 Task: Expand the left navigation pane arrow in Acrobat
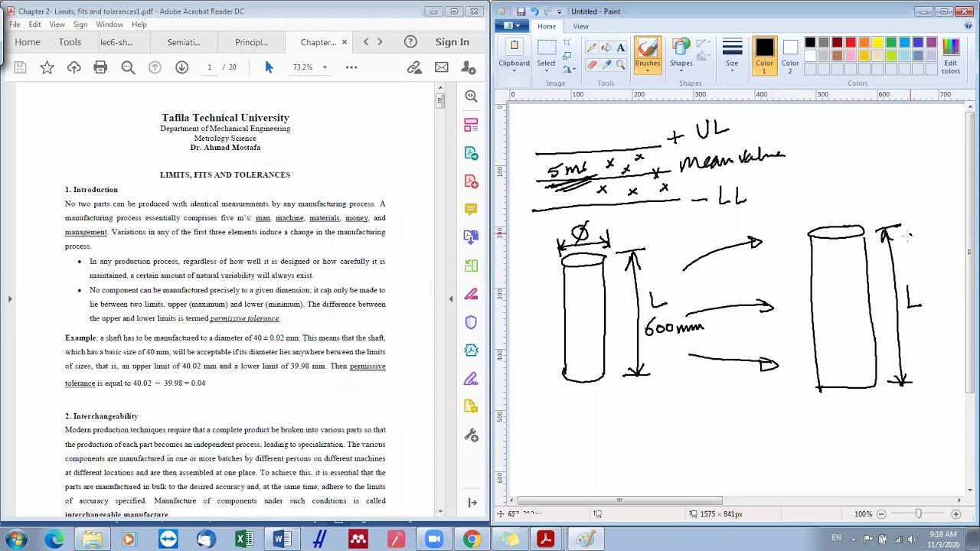click(10, 299)
